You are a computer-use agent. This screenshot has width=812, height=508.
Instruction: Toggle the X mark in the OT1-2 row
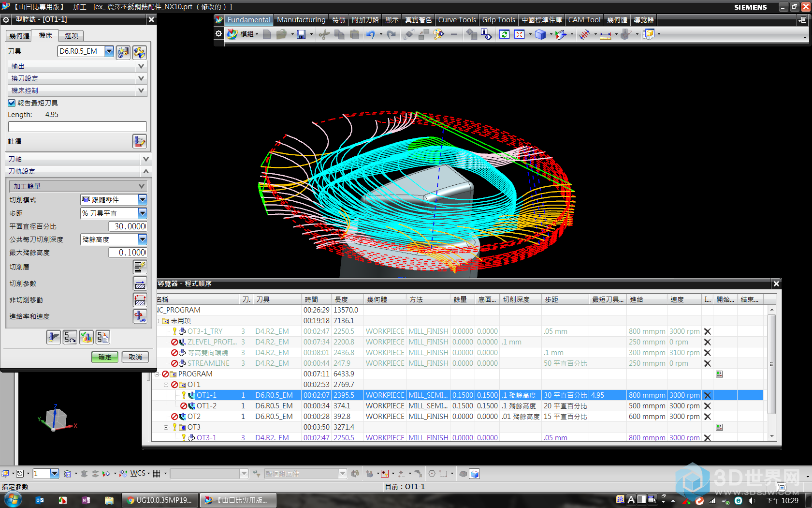tap(707, 406)
